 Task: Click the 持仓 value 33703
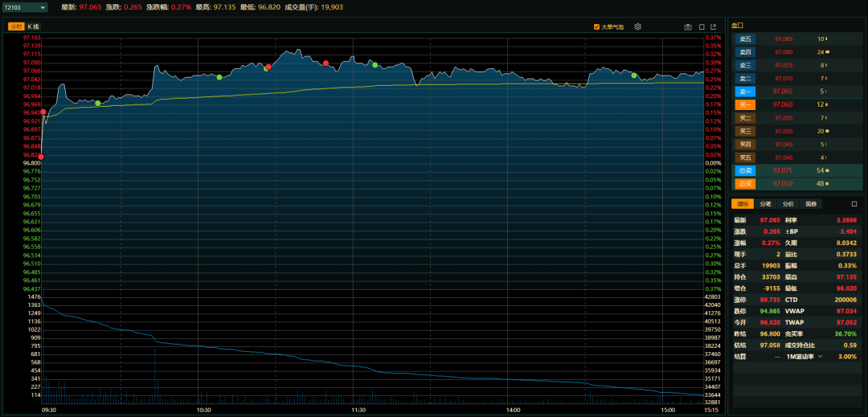tap(771, 276)
